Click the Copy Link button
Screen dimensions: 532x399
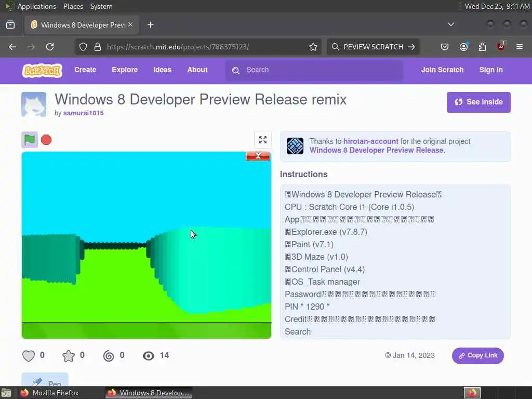tap(478, 355)
